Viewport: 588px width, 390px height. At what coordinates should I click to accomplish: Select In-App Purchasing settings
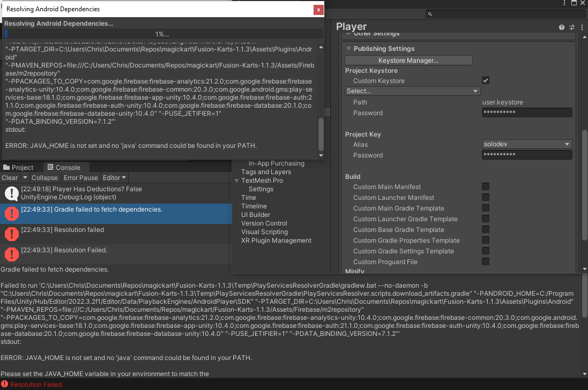(x=277, y=163)
